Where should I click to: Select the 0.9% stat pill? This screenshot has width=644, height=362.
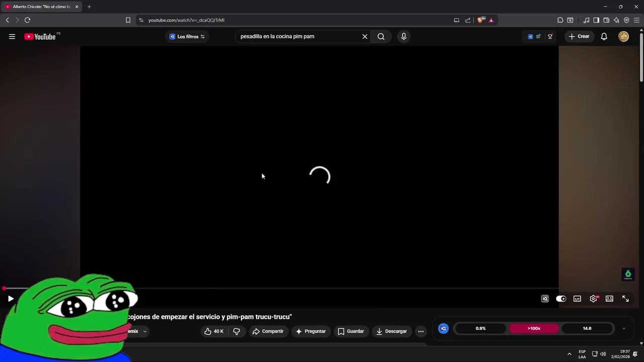480,328
